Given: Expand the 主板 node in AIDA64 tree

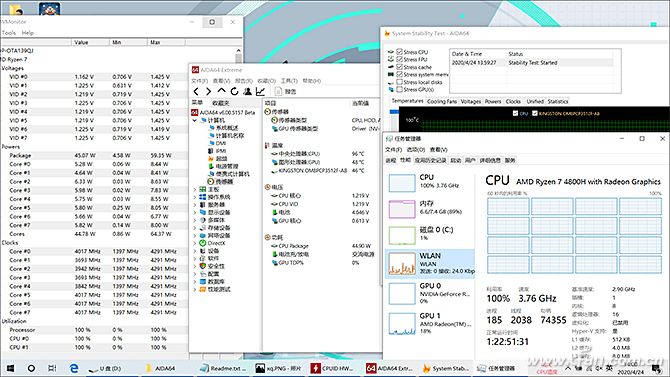Looking at the screenshot, I should click(x=195, y=189).
